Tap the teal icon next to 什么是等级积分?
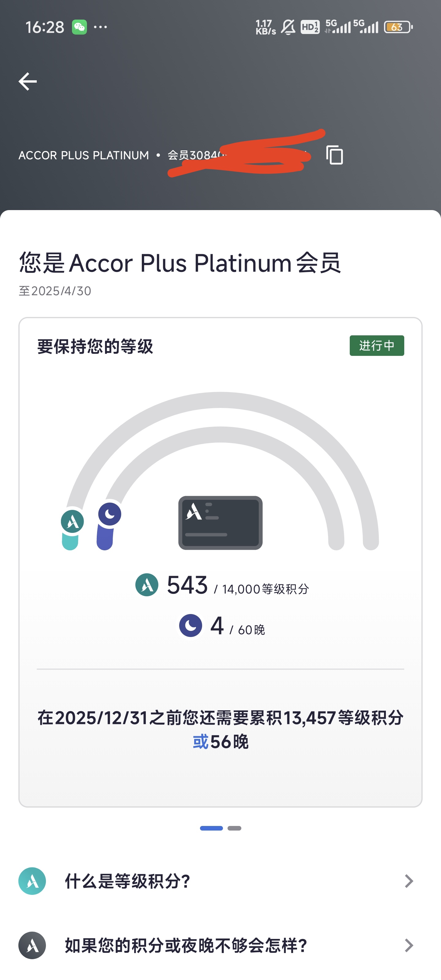The width and height of the screenshot is (441, 980). 32,881
